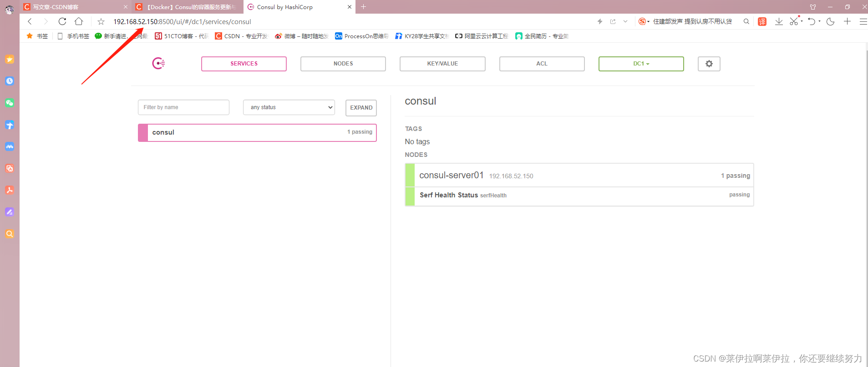Image resolution: width=868 pixels, height=367 pixels.
Task: Click the 1 passing node status text
Action: [736, 176]
